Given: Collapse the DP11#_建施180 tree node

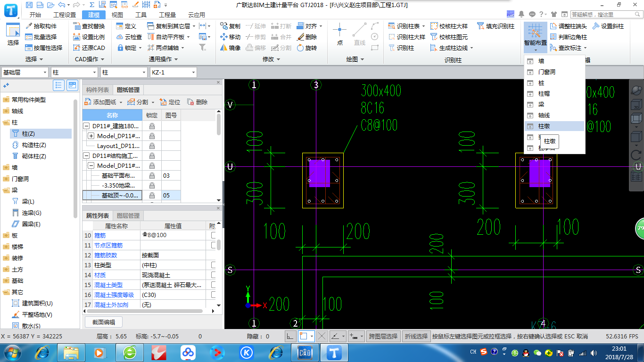Looking at the screenshot, I should [x=86, y=126].
